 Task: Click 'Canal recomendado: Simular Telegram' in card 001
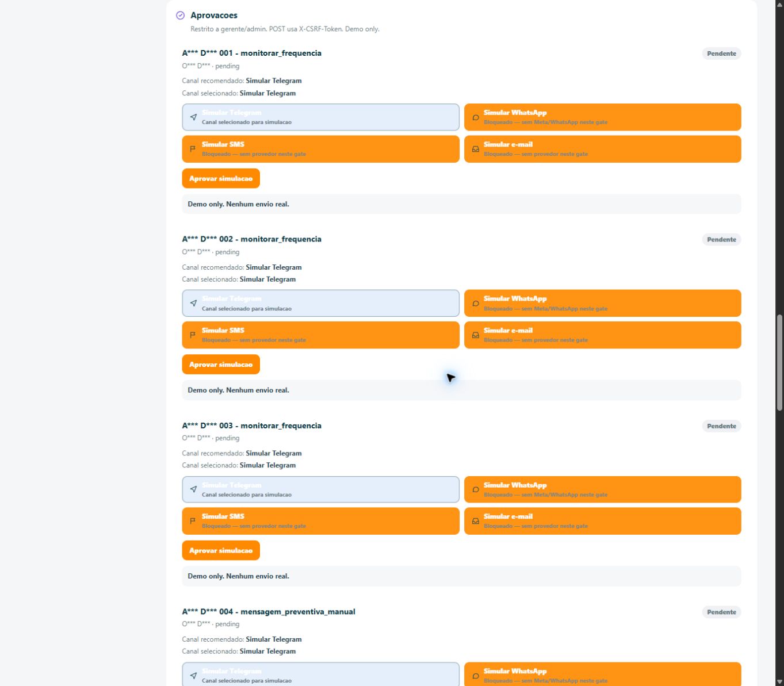pos(242,81)
